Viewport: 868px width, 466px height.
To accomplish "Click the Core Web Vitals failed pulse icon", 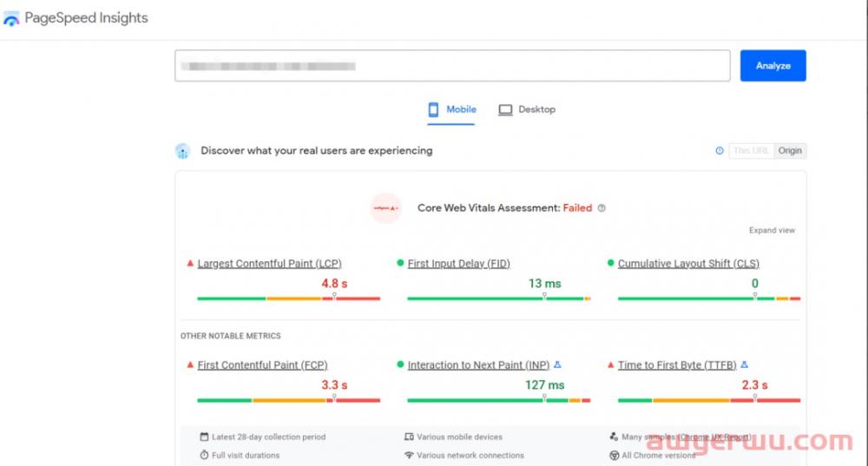I will (x=385, y=208).
